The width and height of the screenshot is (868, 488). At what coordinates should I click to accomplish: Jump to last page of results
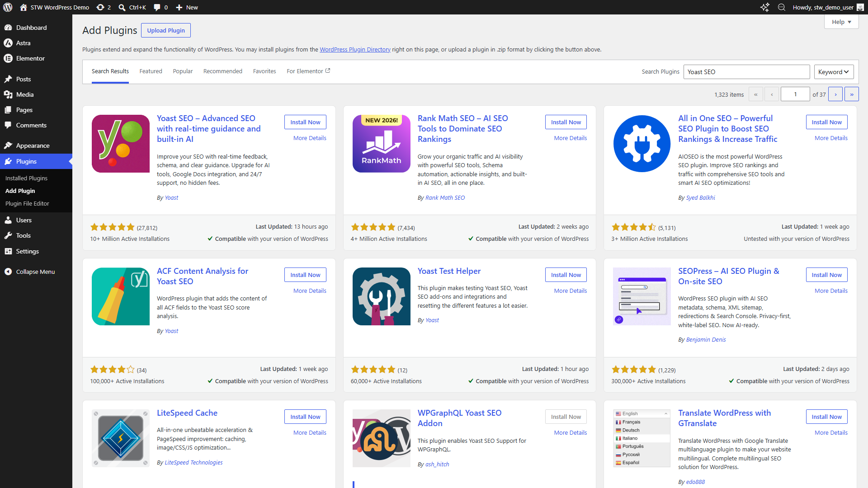coord(851,94)
